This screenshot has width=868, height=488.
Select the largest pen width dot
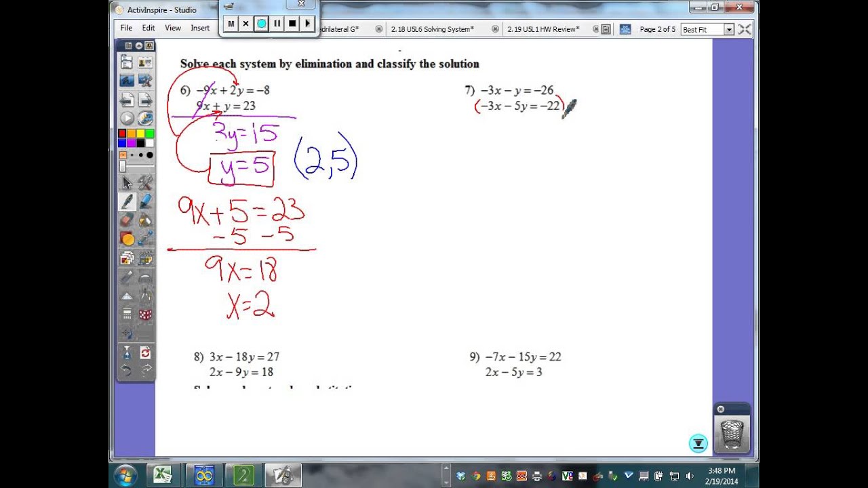(150, 155)
